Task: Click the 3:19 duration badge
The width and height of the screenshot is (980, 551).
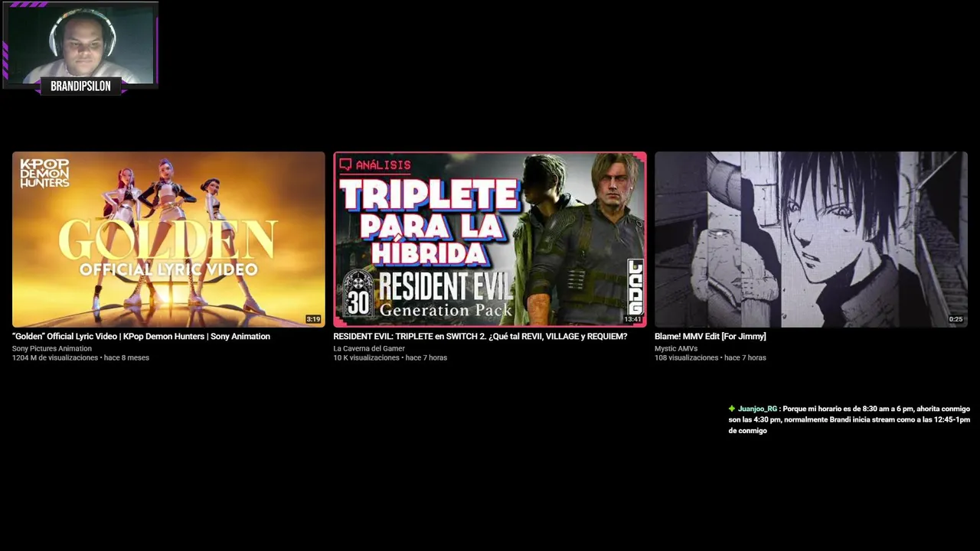Action: pyautogui.click(x=313, y=319)
